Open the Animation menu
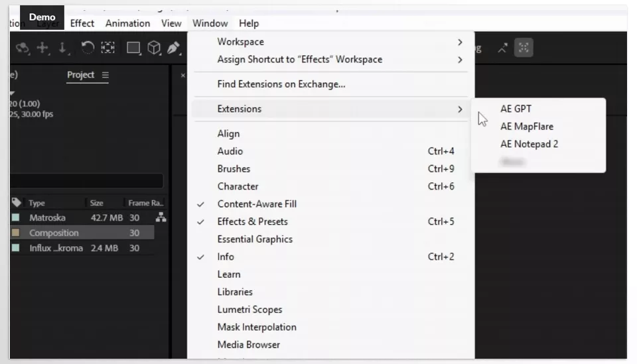This screenshot has width=637, height=364. click(x=127, y=23)
